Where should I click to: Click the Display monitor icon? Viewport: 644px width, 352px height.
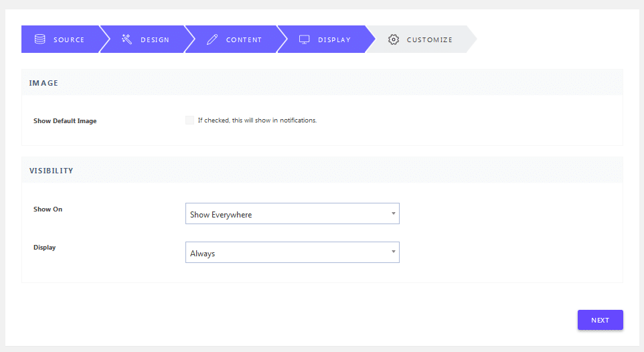pyautogui.click(x=305, y=39)
